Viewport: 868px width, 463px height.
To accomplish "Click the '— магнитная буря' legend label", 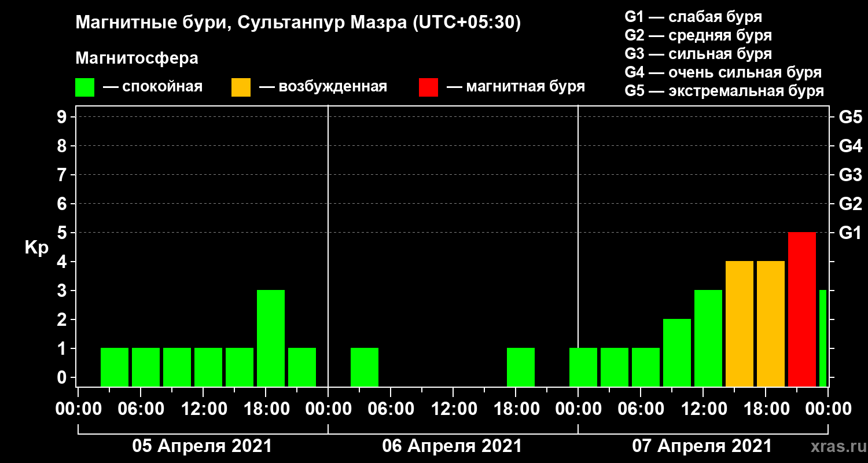I will point(516,87).
